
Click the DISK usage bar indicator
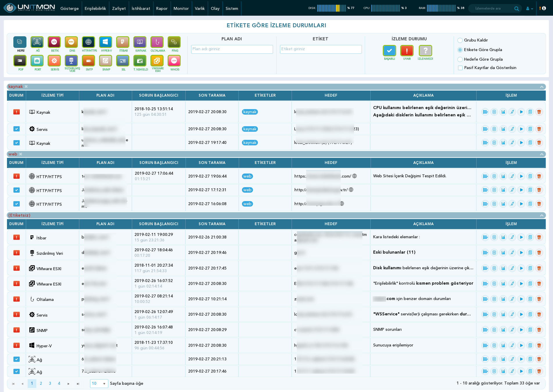point(331,8)
